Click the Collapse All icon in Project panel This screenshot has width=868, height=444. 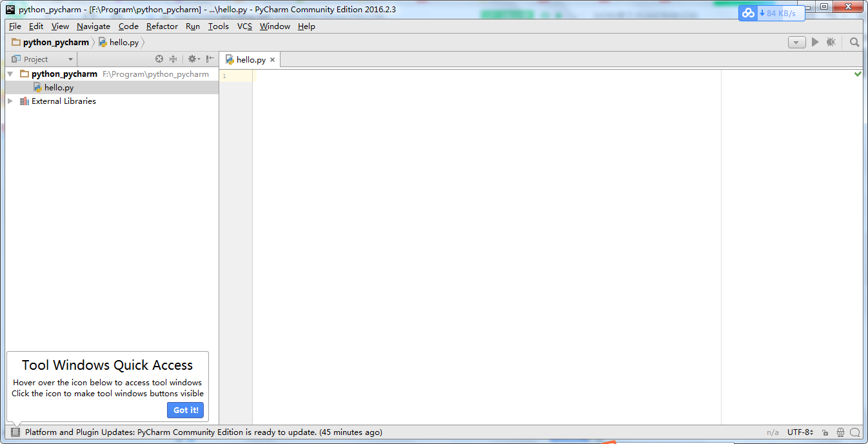(173, 59)
